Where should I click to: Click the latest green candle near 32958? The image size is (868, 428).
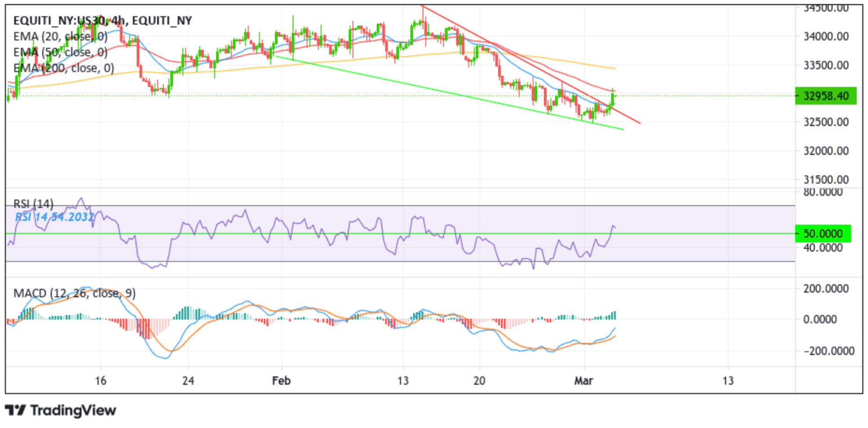tap(613, 98)
